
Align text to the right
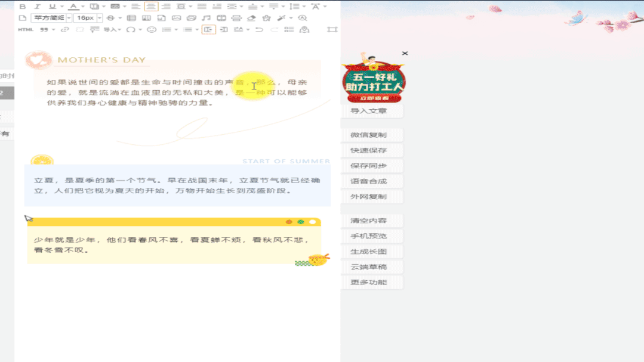point(166,7)
